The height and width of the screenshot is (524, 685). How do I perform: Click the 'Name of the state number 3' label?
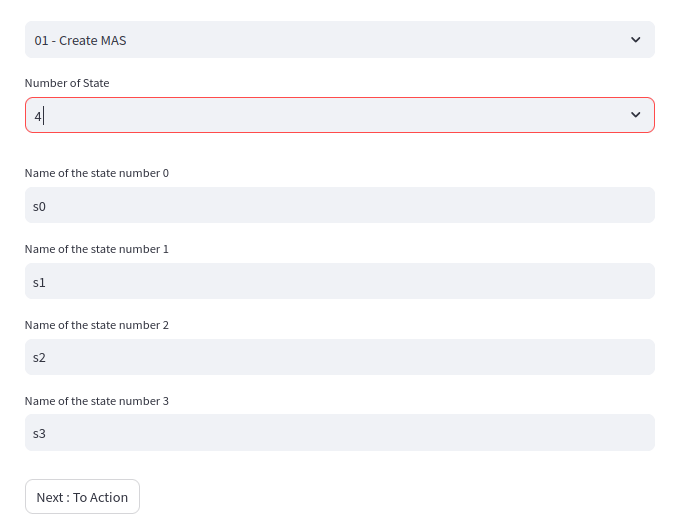97,401
